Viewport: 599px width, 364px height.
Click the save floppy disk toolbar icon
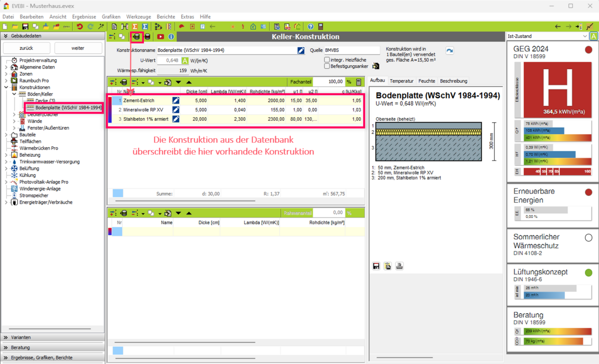(x=25, y=26)
